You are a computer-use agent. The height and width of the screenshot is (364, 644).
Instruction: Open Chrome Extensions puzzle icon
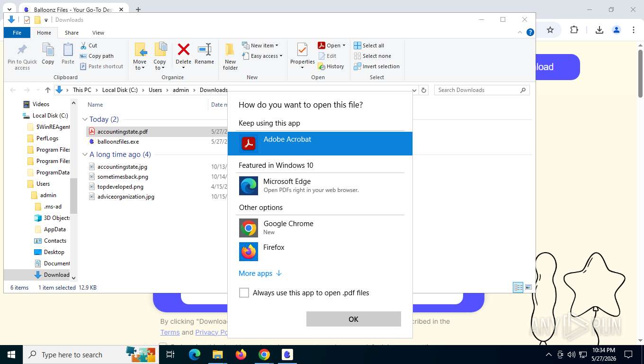click(x=574, y=30)
